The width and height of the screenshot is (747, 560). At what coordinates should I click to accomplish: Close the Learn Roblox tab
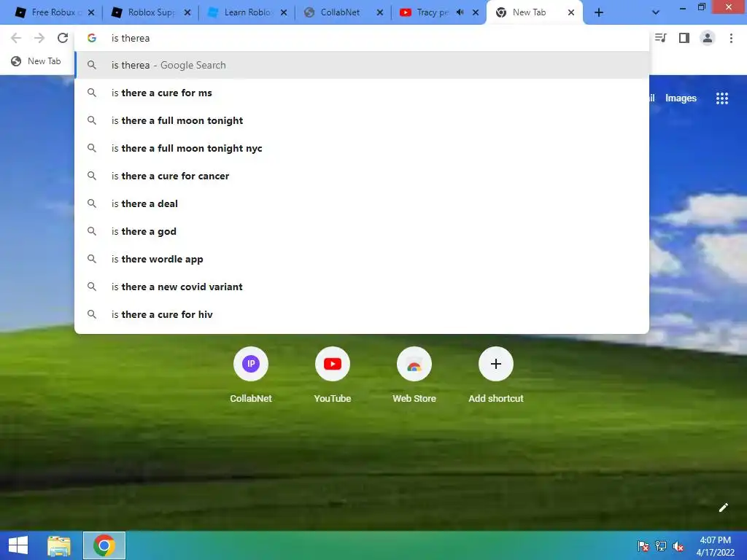coord(284,12)
